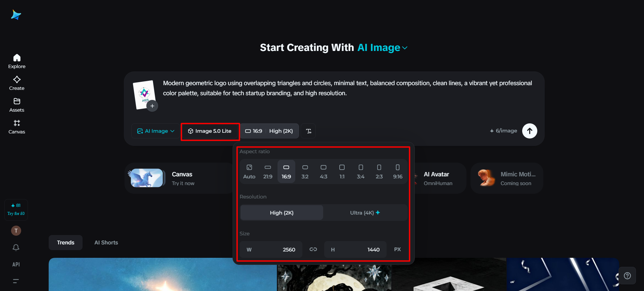Toggle the width-height link icon

pyautogui.click(x=313, y=249)
